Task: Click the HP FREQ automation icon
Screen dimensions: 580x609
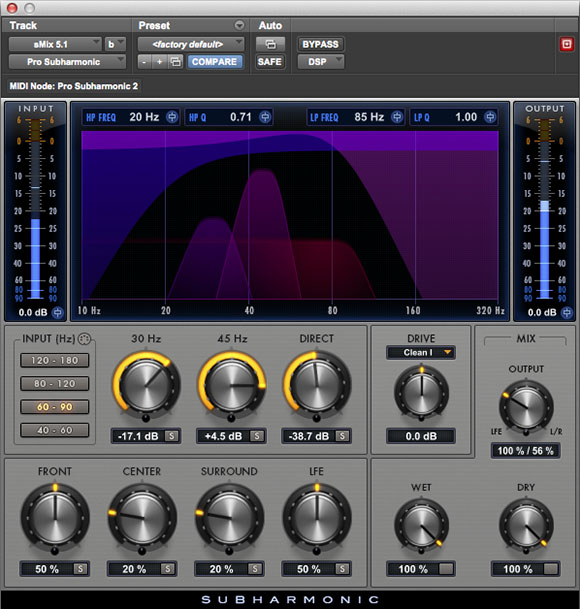Action: click(172, 117)
